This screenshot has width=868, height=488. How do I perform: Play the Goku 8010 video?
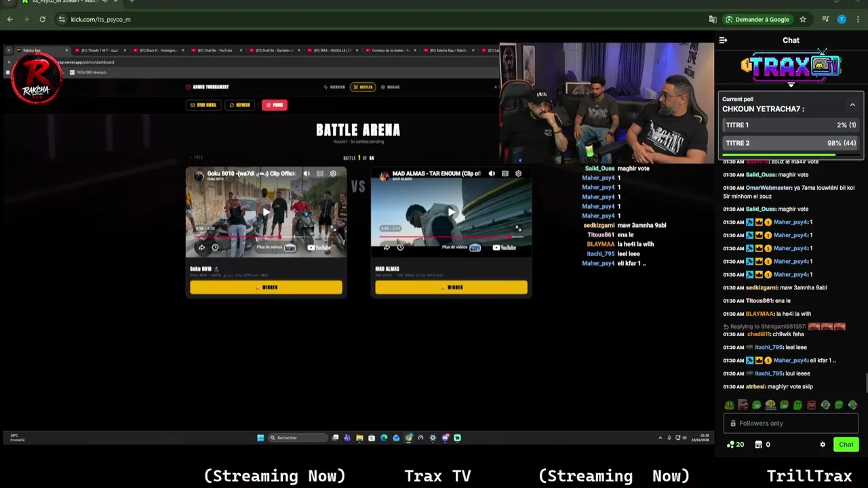(x=266, y=212)
